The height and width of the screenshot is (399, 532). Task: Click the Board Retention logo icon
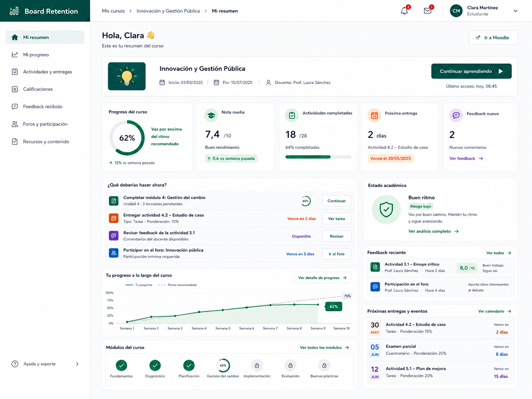pos(14,11)
